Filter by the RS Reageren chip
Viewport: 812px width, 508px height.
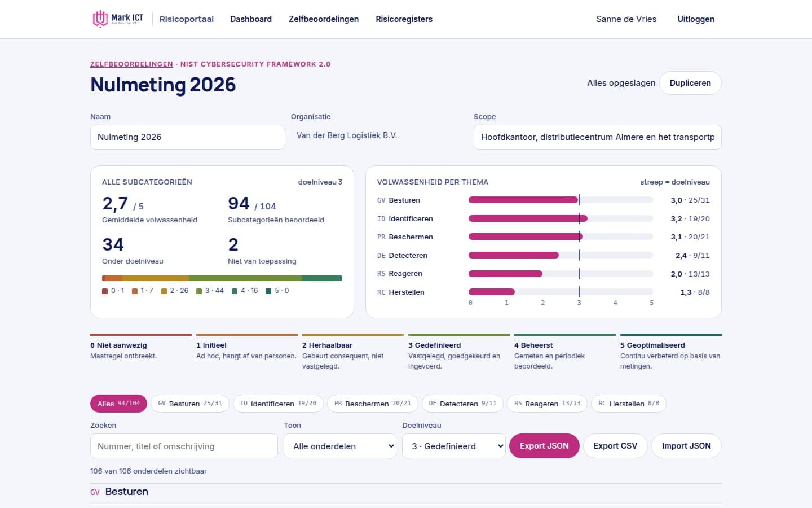(x=547, y=404)
